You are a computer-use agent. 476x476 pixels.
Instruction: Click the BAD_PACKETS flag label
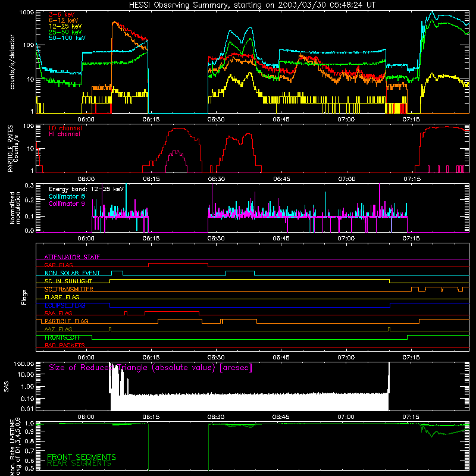coord(65,345)
